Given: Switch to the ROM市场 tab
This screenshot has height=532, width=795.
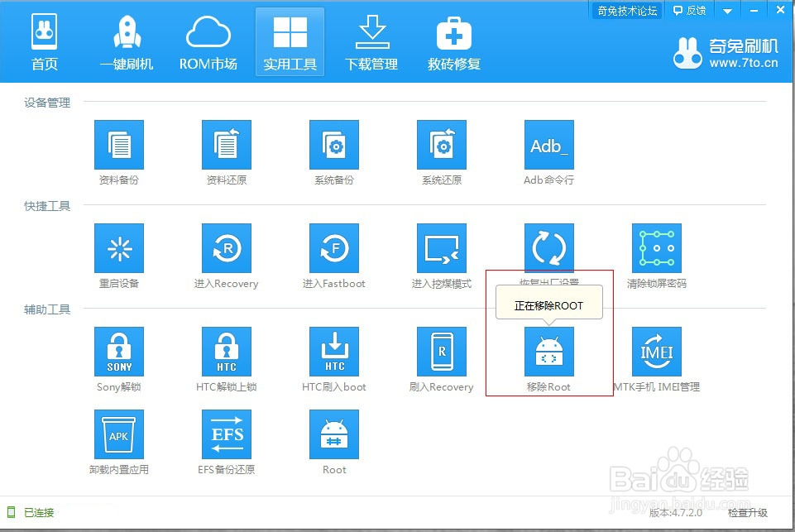Looking at the screenshot, I should (208, 41).
